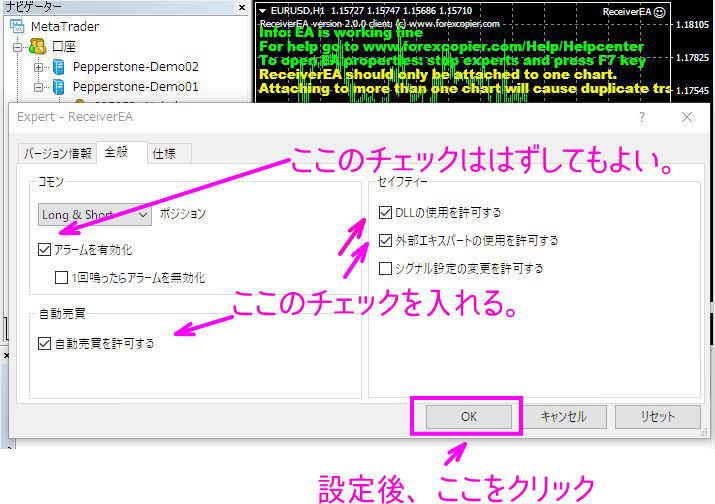Image resolution: width=715 pixels, height=504 pixels.
Task: Click the キャンセル button
Action: tap(564, 416)
